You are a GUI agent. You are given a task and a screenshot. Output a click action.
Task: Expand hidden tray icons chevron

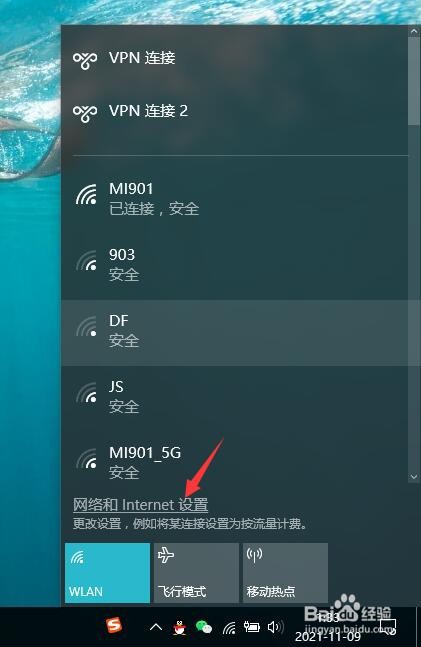156,628
